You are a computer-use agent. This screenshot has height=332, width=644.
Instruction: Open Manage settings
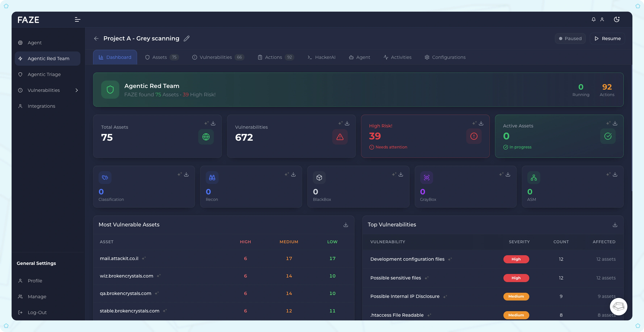[47, 297]
